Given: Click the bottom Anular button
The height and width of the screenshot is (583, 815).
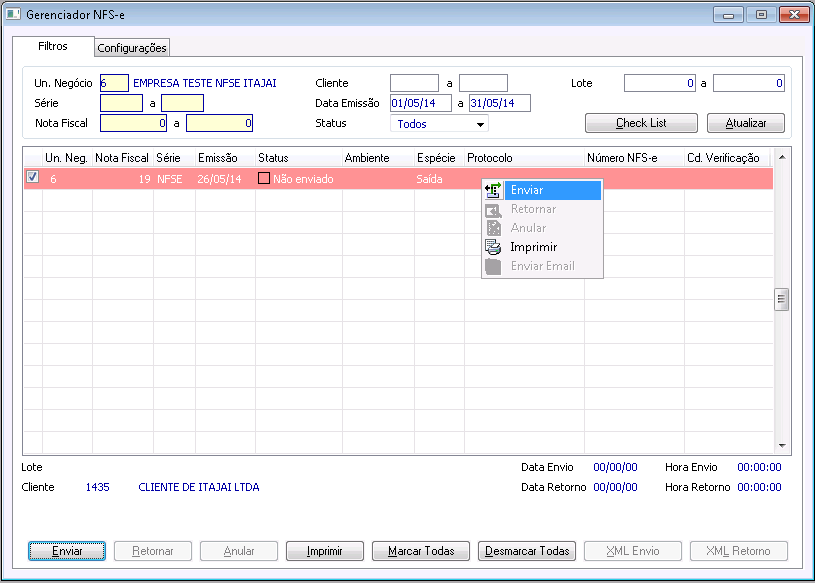Looking at the screenshot, I should (239, 551).
